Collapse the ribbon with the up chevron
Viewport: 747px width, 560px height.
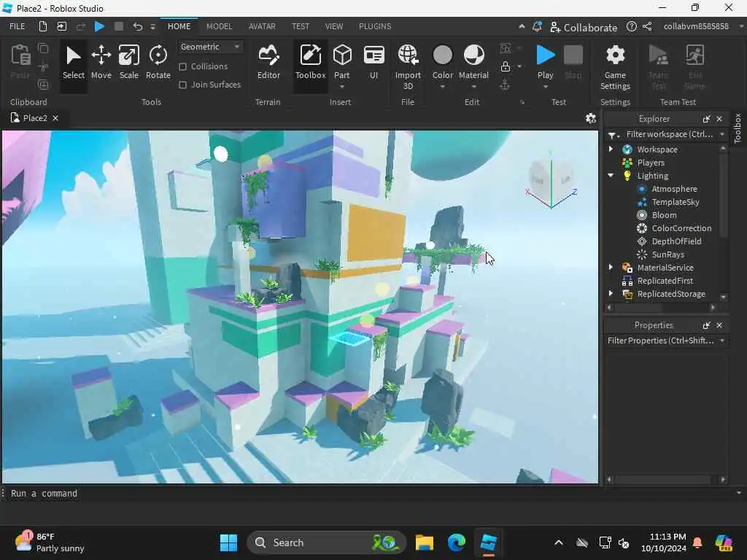(x=522, y=27)
